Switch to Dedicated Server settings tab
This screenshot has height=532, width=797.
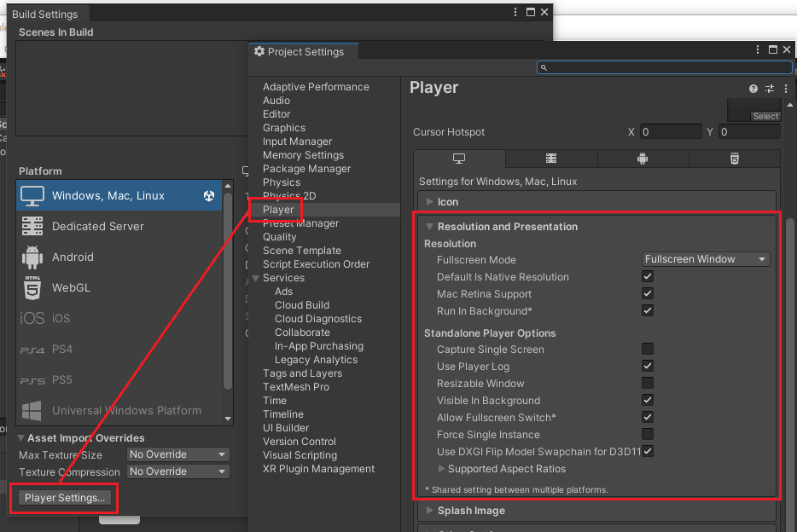point(551,159)
